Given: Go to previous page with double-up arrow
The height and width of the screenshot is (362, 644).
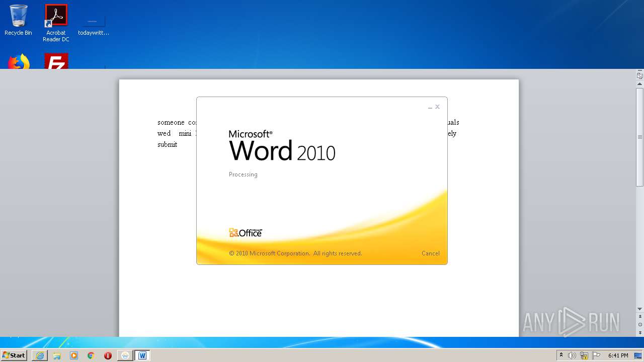Looking at the screenshot, I should click(640, 317).
